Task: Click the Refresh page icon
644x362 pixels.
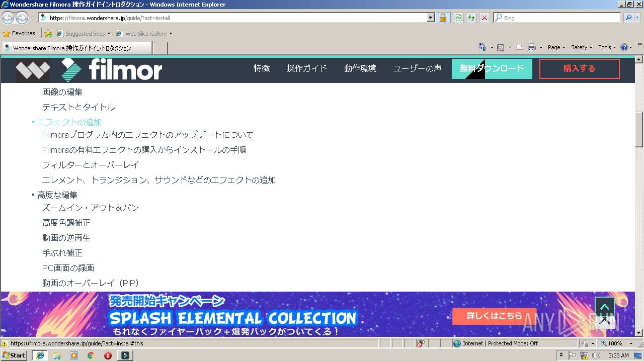Action: (471, 18)
